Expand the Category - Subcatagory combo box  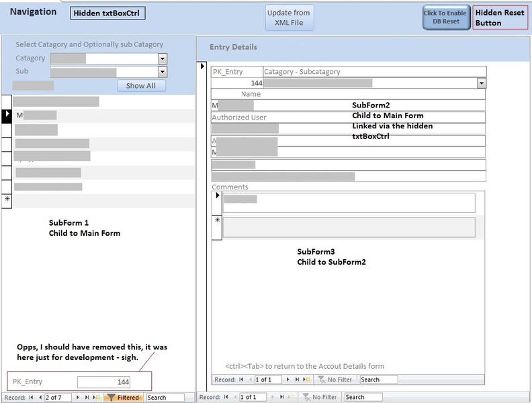tap(481, 83)
